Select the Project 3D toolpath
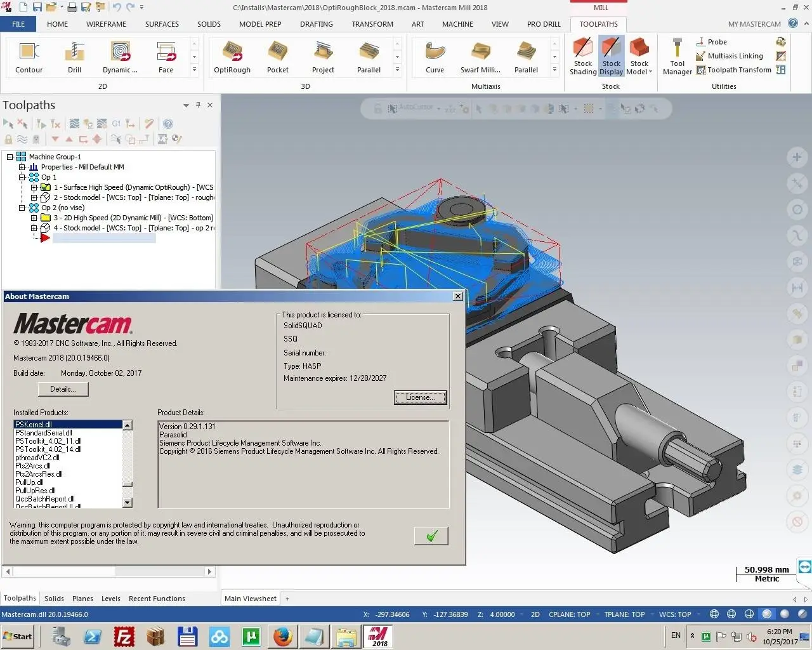 click(x=323, y=58)
